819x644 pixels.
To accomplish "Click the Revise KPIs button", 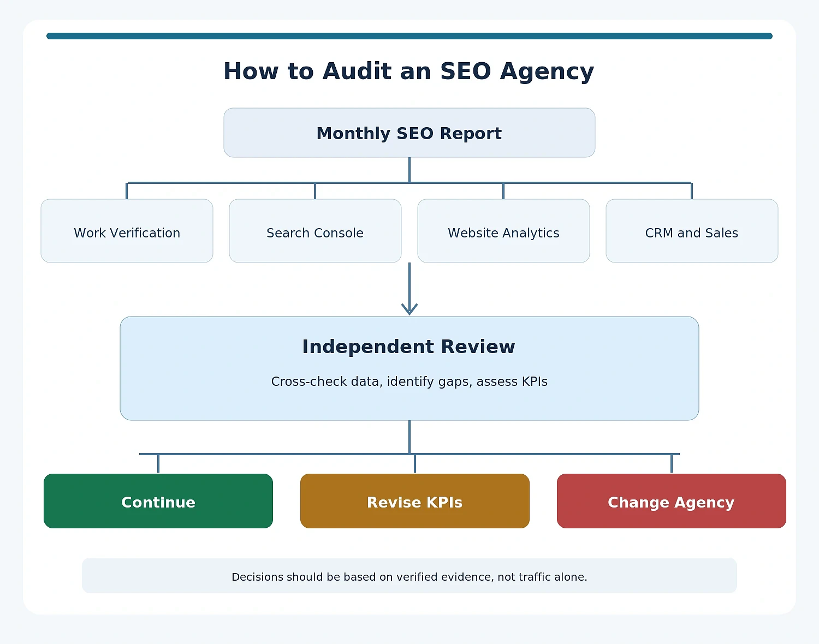I will pos(415,501).
